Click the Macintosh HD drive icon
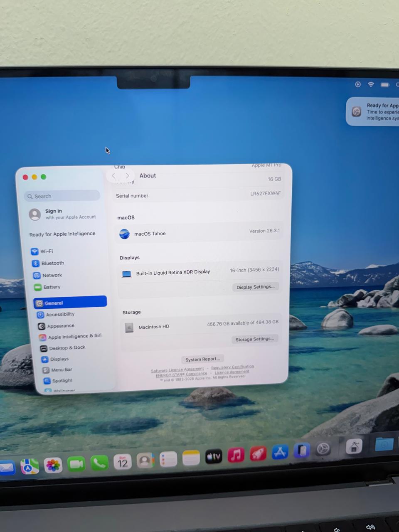Image resolution: width=399 pixels, height=532 pixels. point(129,328)
